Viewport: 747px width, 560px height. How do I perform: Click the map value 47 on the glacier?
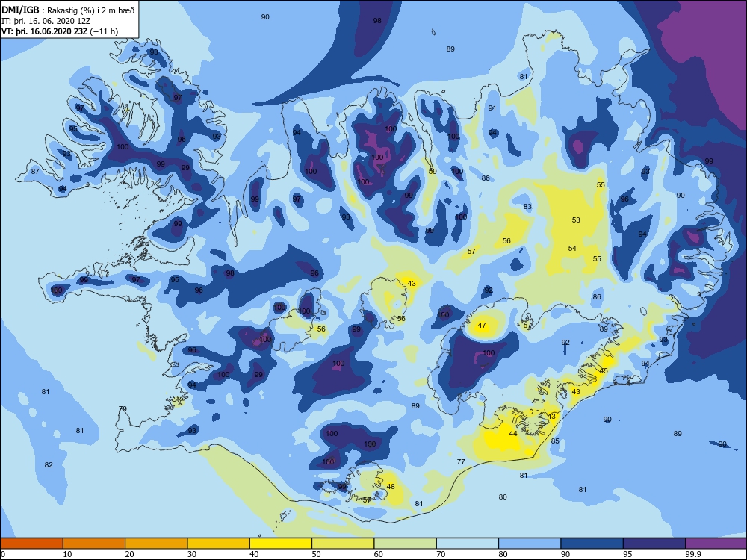click(x=482, y=326)
